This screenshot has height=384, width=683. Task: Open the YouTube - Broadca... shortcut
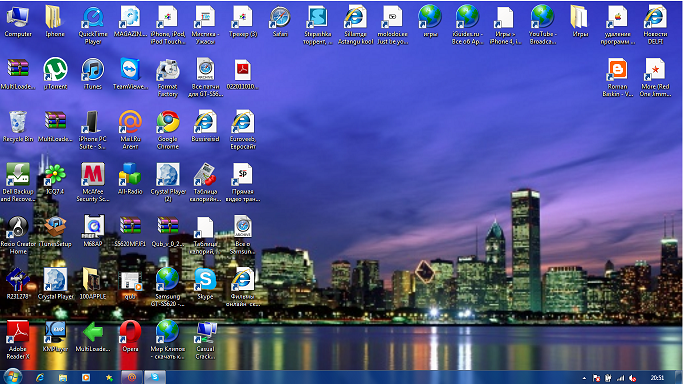coord(542,25)
